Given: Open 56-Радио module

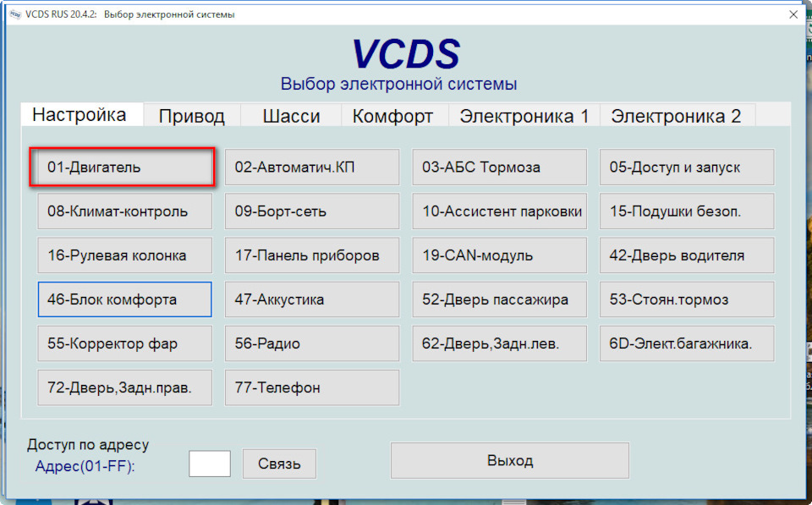Looking at the screenshot, I should [x=311, y=343].
